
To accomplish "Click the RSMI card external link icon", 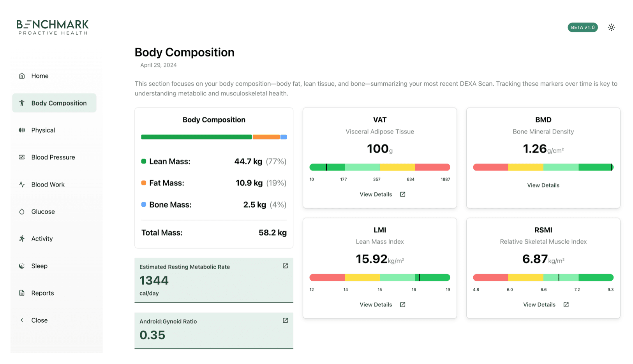I will click(566, 304).
